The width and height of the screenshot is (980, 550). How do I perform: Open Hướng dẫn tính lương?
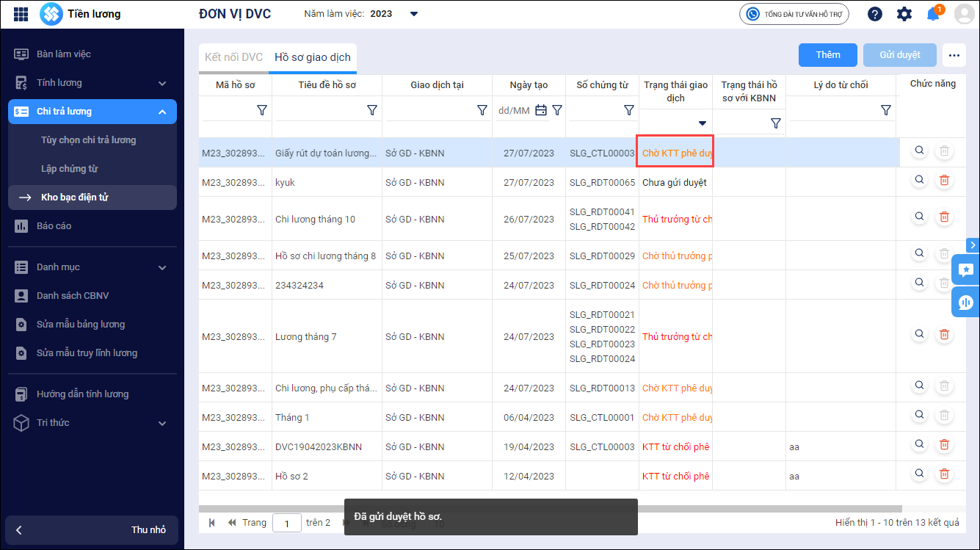click(92, 394)
